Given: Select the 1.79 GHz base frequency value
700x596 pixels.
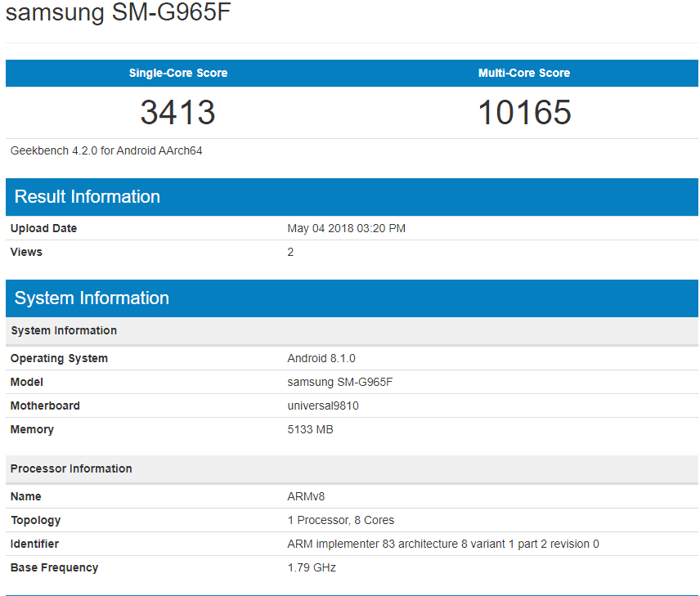Looking at the screenshot, I should (312, 568).
